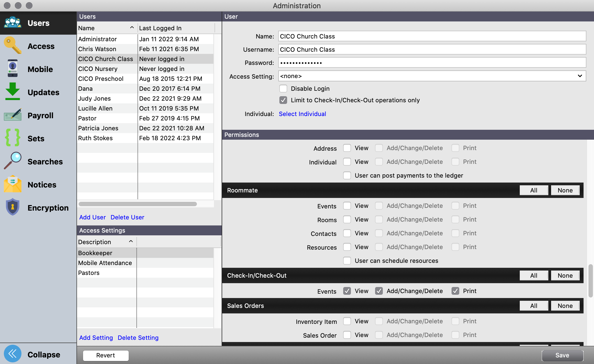594x364 pixels.
Task: Enable the Disable Login checkbox
Action: coord(283,89)
